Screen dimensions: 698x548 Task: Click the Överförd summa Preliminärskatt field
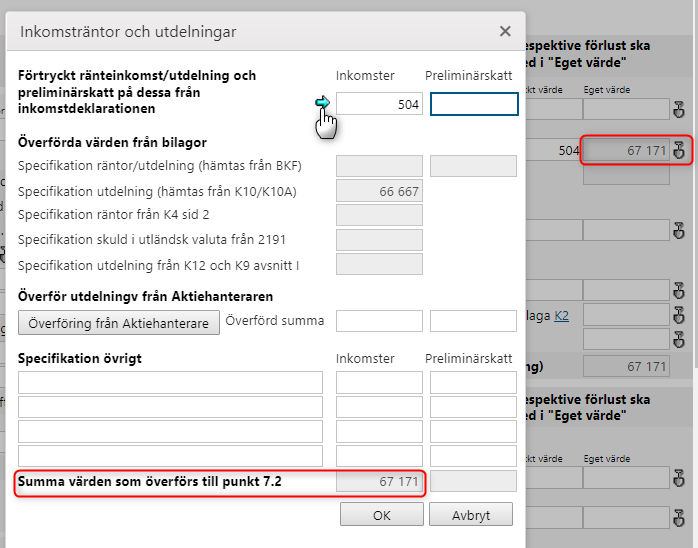[x=473, y=321]
